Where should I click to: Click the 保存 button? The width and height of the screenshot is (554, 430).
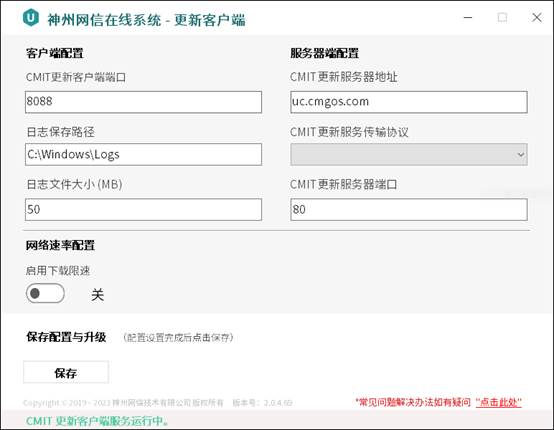pyautogui.click(x=66, y=372)
